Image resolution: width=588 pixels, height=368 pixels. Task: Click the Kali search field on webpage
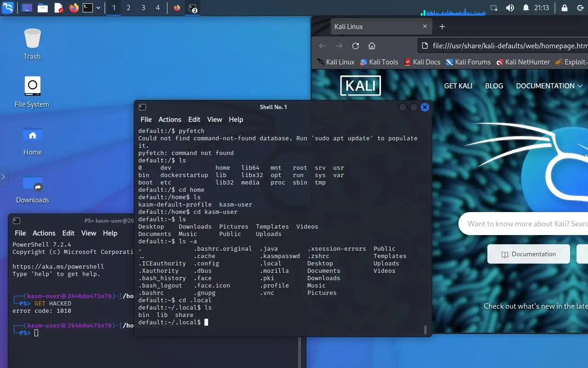pos(524,224)
